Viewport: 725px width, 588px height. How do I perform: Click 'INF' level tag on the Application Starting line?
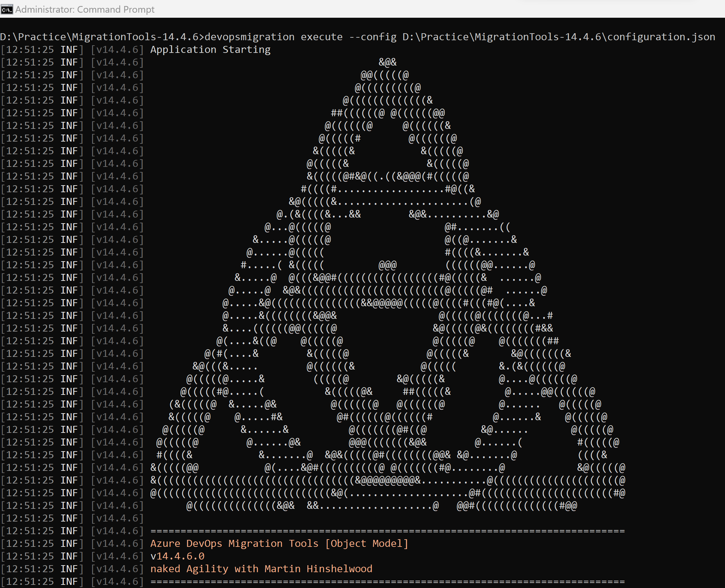pos(69,49)
